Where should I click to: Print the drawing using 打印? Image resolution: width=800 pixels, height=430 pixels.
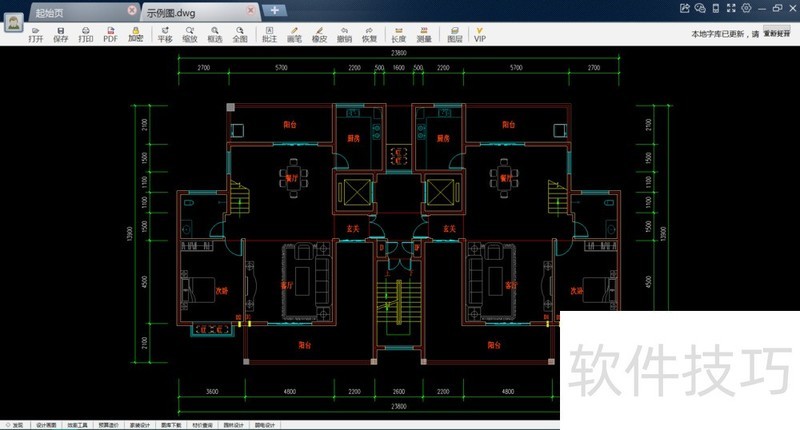click(86, 35)
